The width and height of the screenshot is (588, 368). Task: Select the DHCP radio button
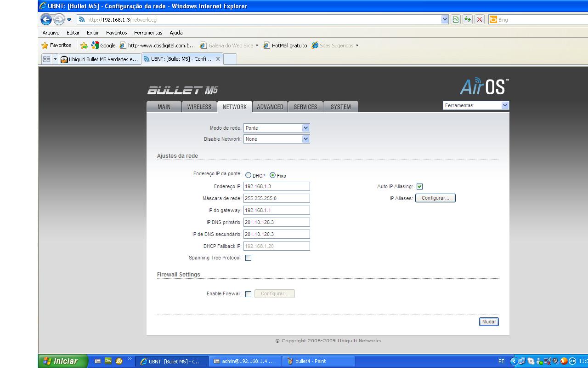[249, 175]
